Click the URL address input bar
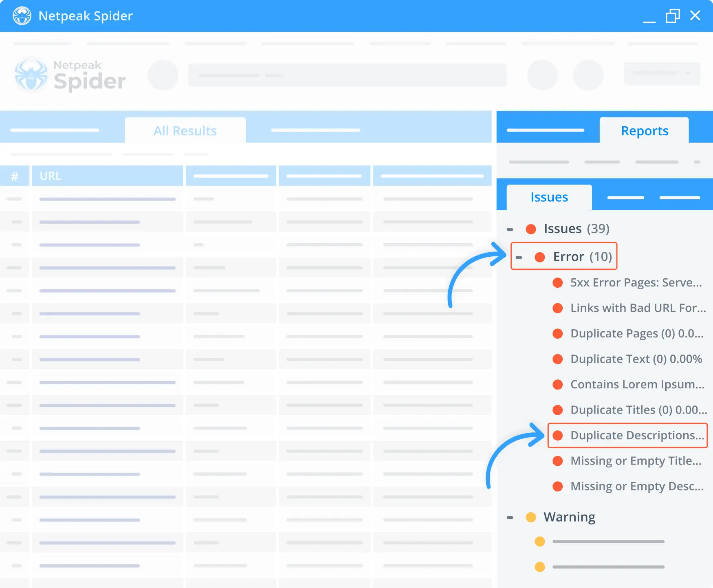The image size is (713, 588). (347, 75)
